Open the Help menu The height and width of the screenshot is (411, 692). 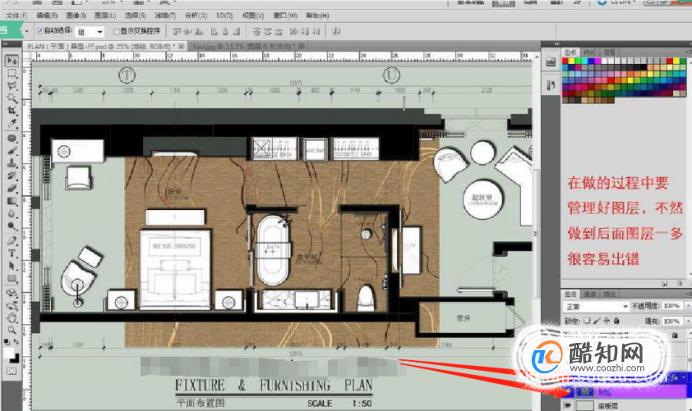tap(317, 15)
